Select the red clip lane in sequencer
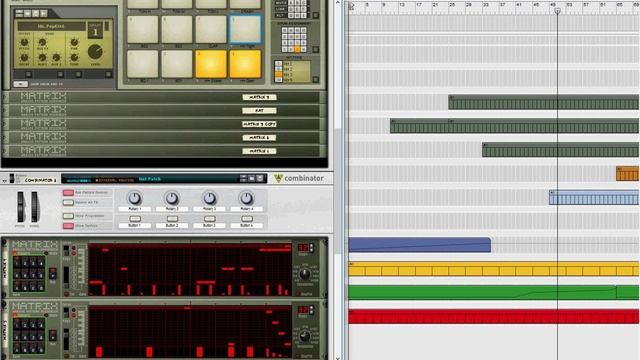 (x=493, y=316)
